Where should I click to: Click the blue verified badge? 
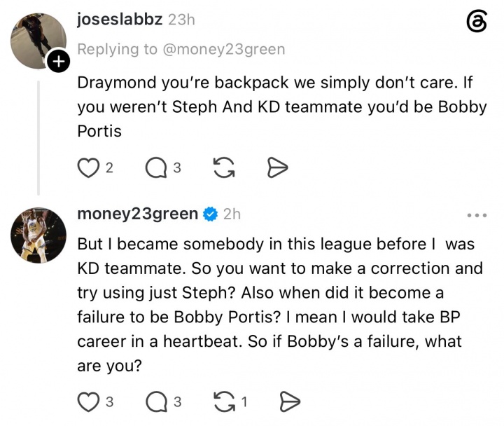(x=210, y=214)
